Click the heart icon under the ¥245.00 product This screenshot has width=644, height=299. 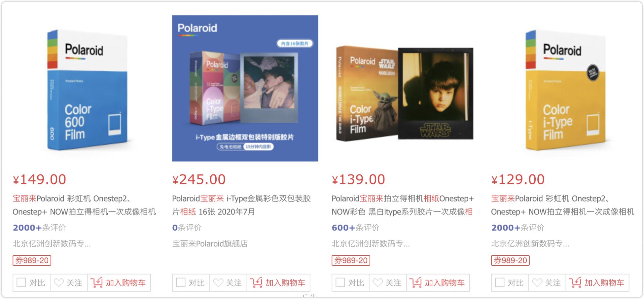218,283
